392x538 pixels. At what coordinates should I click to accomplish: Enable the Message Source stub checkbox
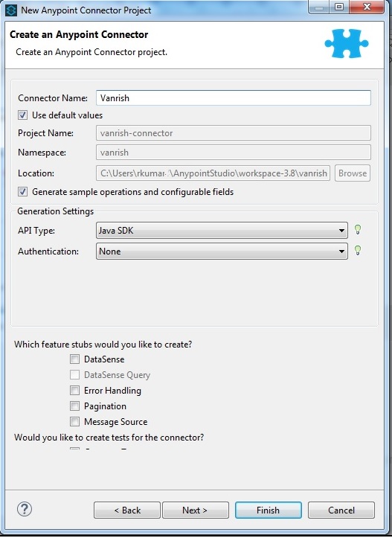coord(75,421)
